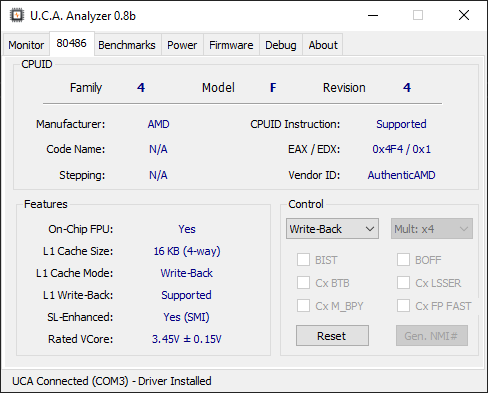Click the Revision 4 value
The width and height of the screenshot is (488, 393).
coord(407,88)
